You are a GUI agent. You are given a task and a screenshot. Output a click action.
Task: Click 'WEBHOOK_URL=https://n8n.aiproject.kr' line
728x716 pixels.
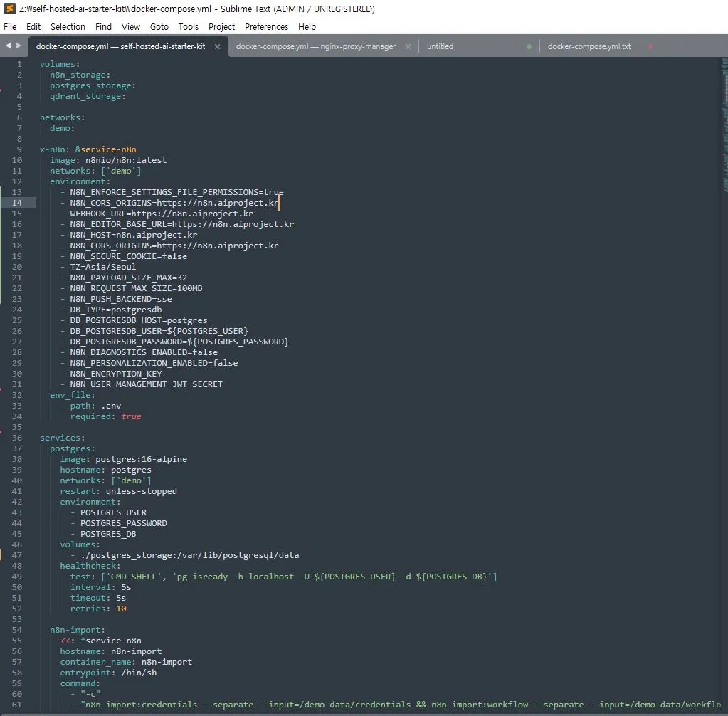click(162, 214)
